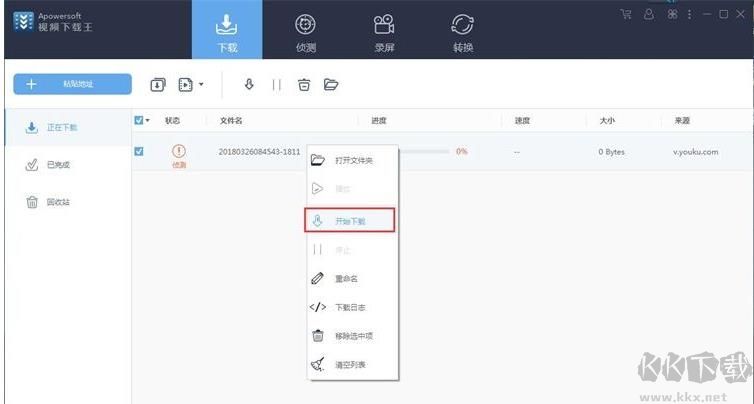The height and width of the screenshot is (404, 754).
Task: Click the 进度 (Progress) column header
Action: point(379,121)
